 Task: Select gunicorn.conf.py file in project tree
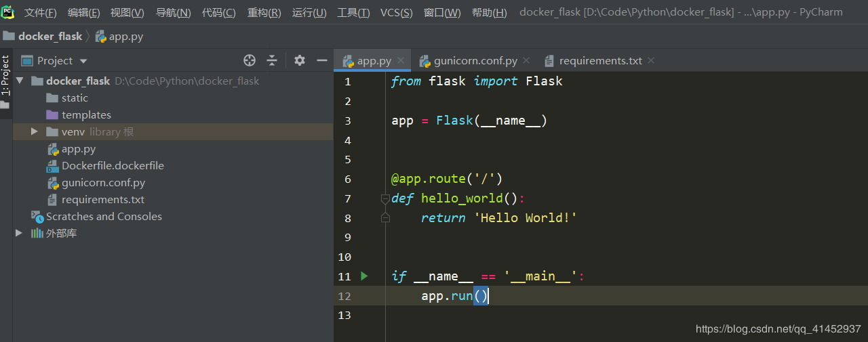coord(103,183)
